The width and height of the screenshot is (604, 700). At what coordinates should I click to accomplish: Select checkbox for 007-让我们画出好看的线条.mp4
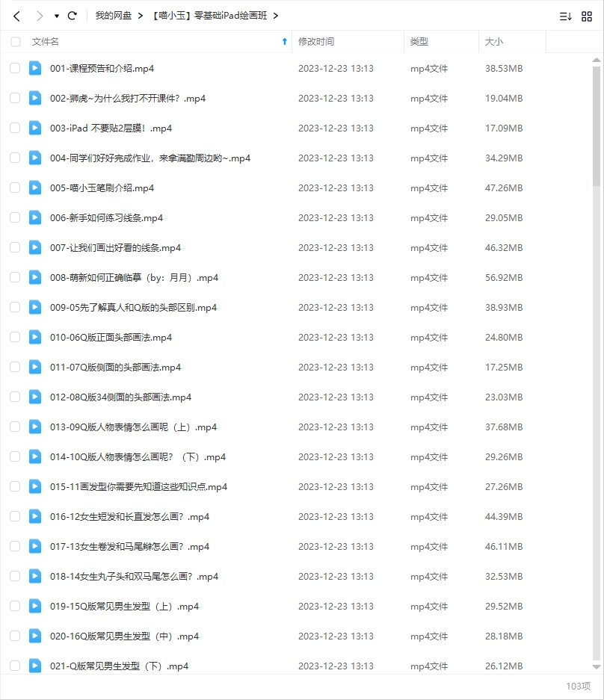coord(15,247)
